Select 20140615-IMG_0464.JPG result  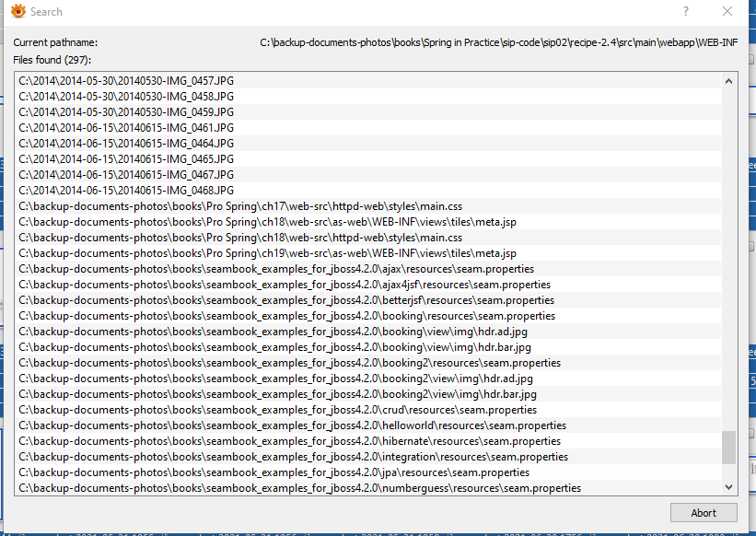tap(369, 144)
